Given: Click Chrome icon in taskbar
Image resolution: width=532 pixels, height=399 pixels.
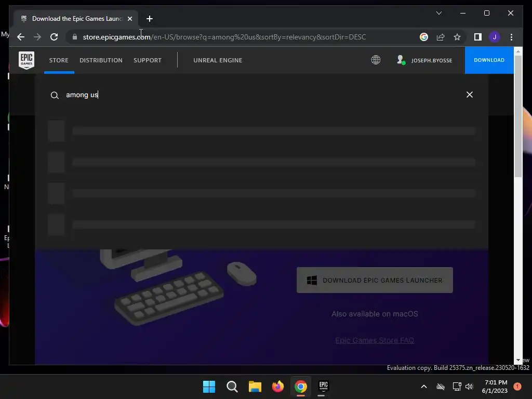Looking at the screenshot, I should click(x=301, y=387).
